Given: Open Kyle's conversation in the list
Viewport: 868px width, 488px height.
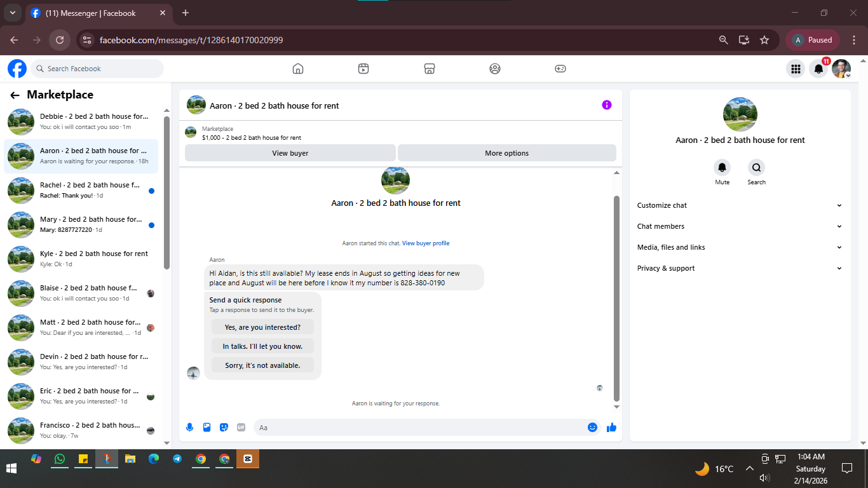Looking at the screenshot, I should 81,259.
